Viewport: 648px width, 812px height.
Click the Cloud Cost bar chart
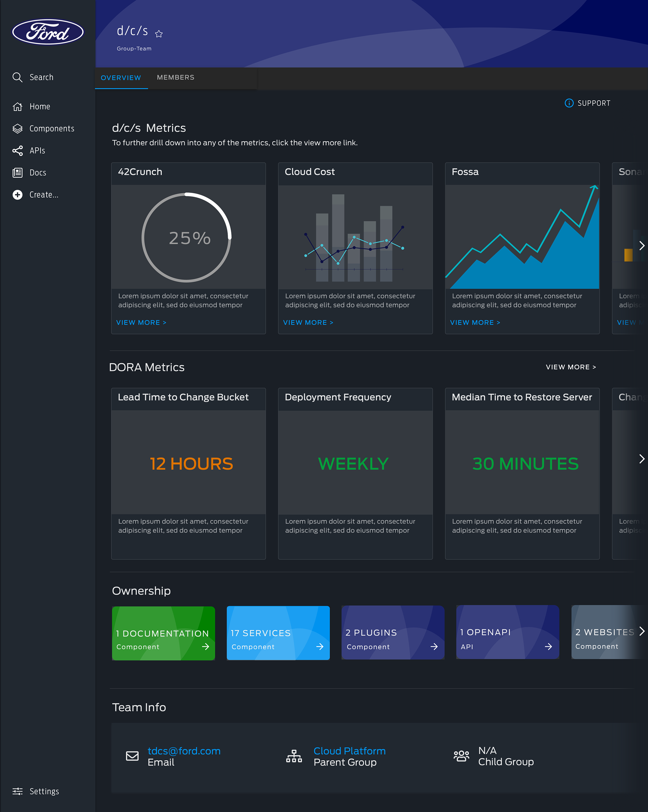pyautogui.click(x=354, y=238)
